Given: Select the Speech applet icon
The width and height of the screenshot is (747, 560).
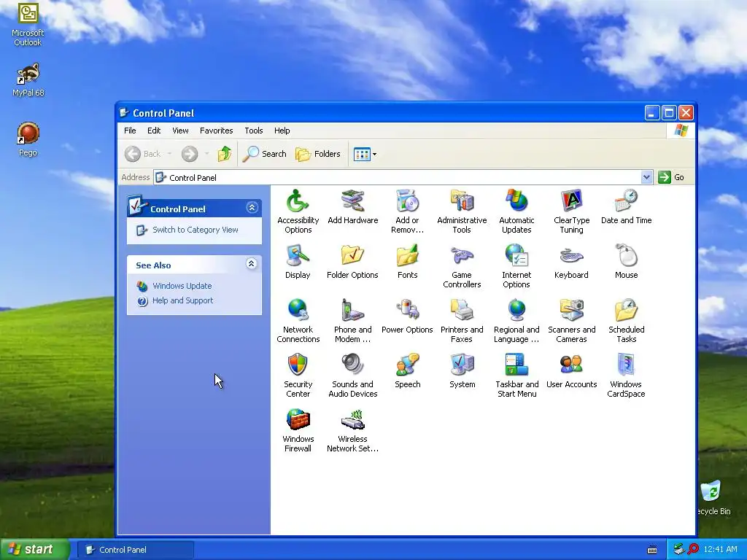Looking at the screenshot, I should [407, 365].
